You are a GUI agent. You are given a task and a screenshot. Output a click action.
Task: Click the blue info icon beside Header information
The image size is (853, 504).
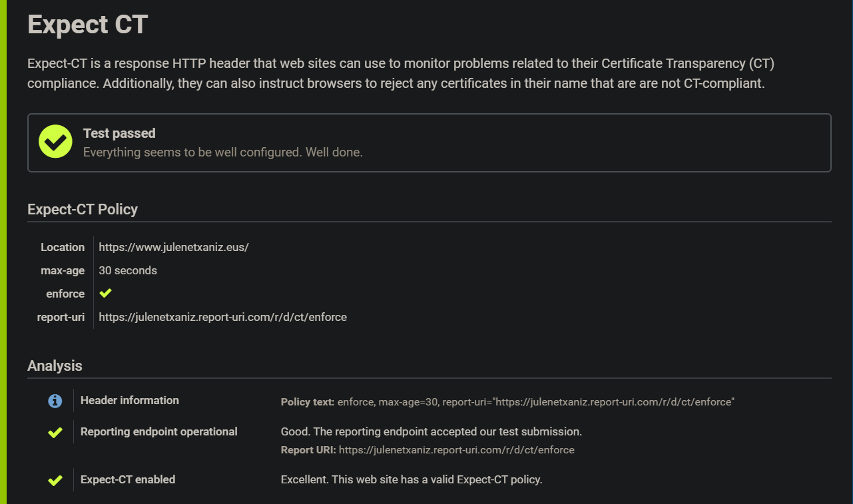(55, 401)
